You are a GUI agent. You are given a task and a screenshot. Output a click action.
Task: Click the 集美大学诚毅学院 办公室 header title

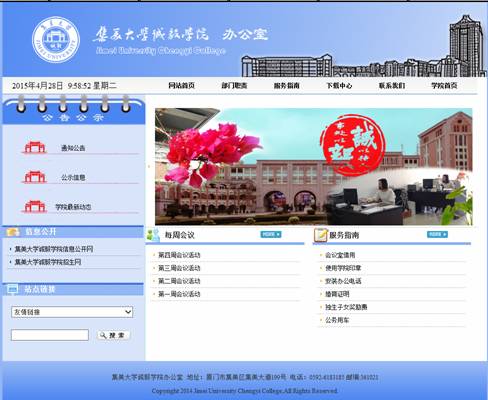click(x=181, y=34)
